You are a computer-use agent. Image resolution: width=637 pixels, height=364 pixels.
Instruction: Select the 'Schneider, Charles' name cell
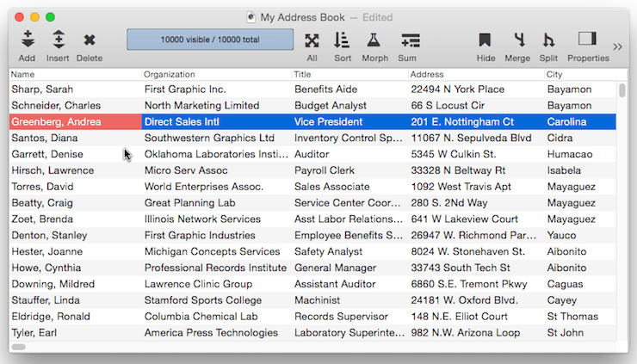coord(75,106)
